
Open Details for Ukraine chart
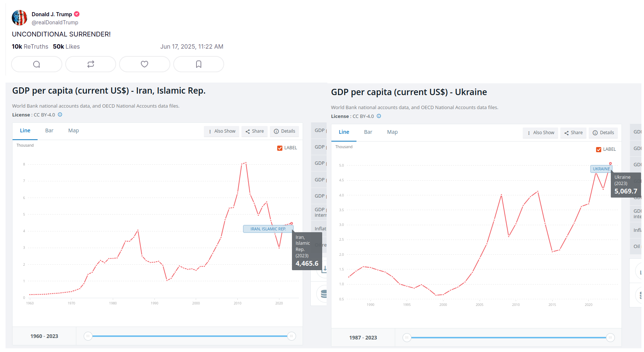[x=603, y=133]
